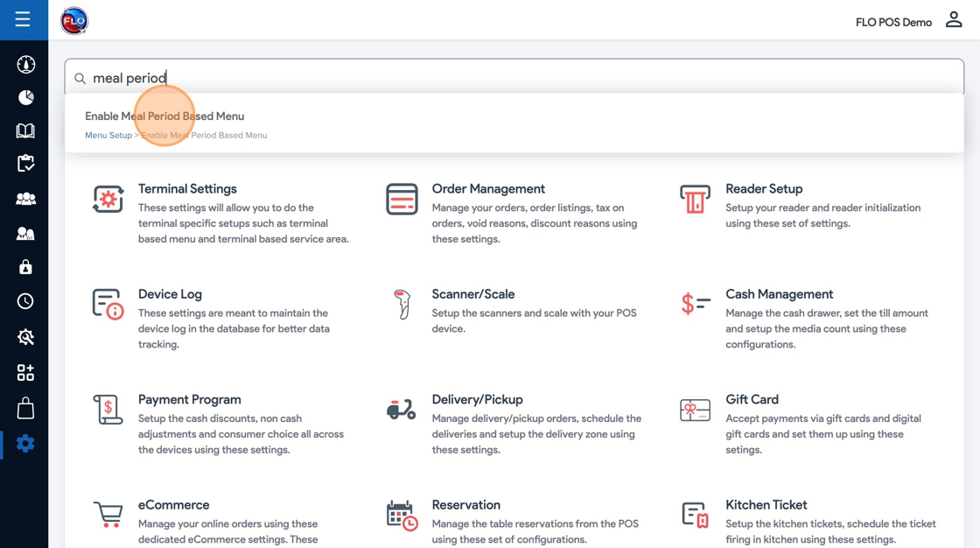
Task: Click 'Accept payments via gift cards' description
Action: pyautogui.click(x=823, y=434)
